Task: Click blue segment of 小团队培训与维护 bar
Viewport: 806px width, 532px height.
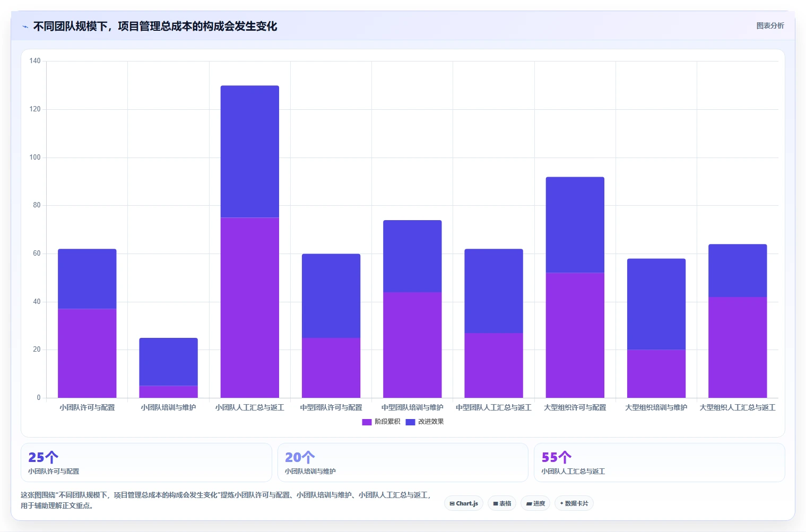Action: [x=168, y=362]
